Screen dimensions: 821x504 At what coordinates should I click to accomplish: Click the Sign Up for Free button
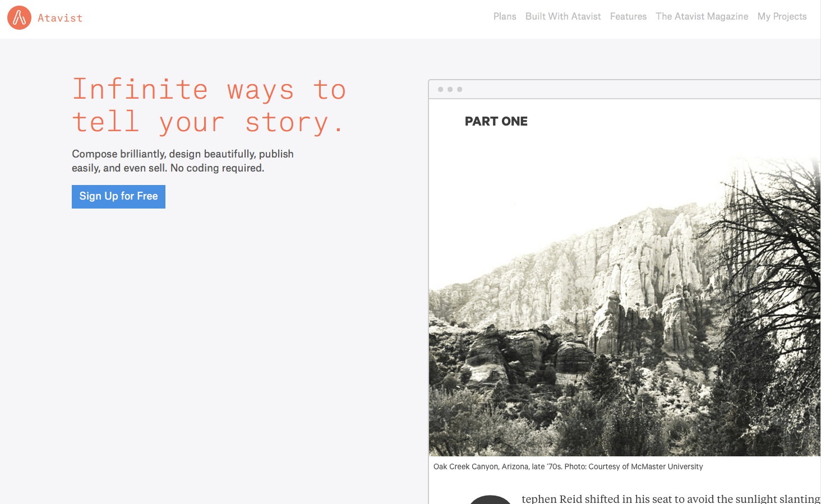tap(118, 197)
